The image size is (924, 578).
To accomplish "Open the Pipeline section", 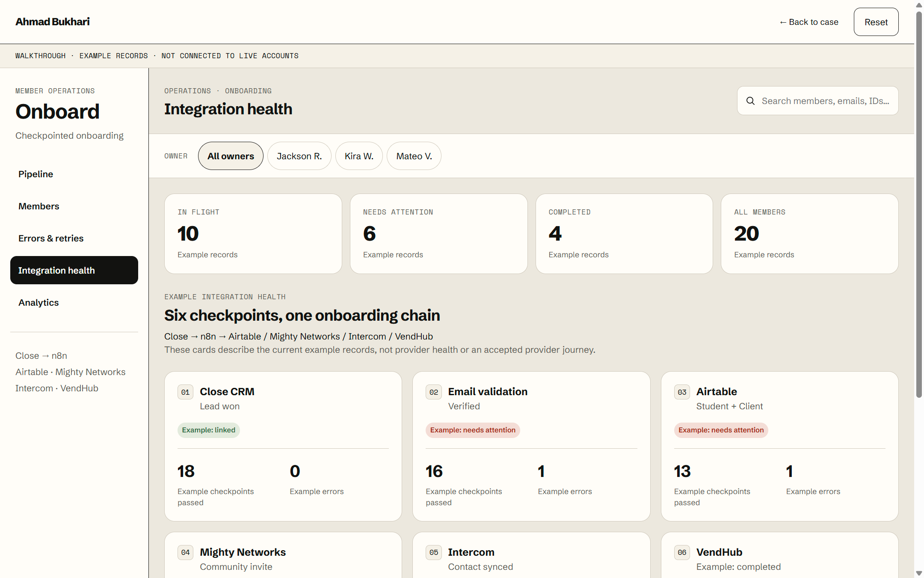I will [x=74, y=174].
